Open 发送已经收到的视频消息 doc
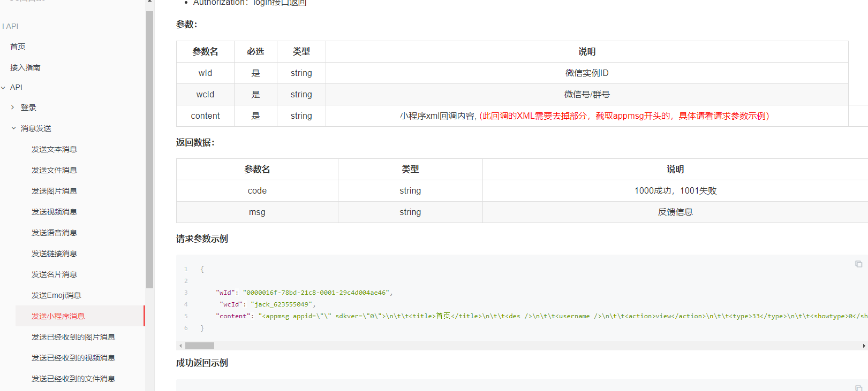Screen dimensions: 868x391 (x=73, y=358)
